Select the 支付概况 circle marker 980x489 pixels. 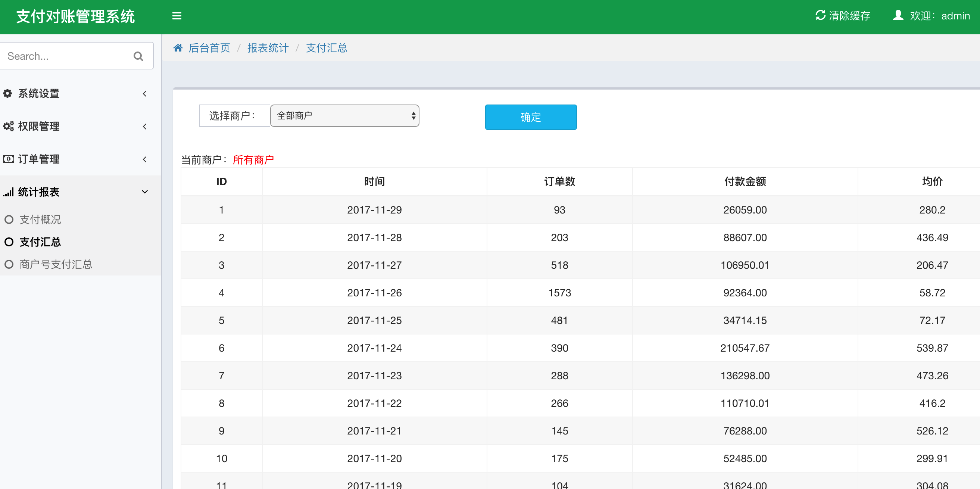pos(9,219)
